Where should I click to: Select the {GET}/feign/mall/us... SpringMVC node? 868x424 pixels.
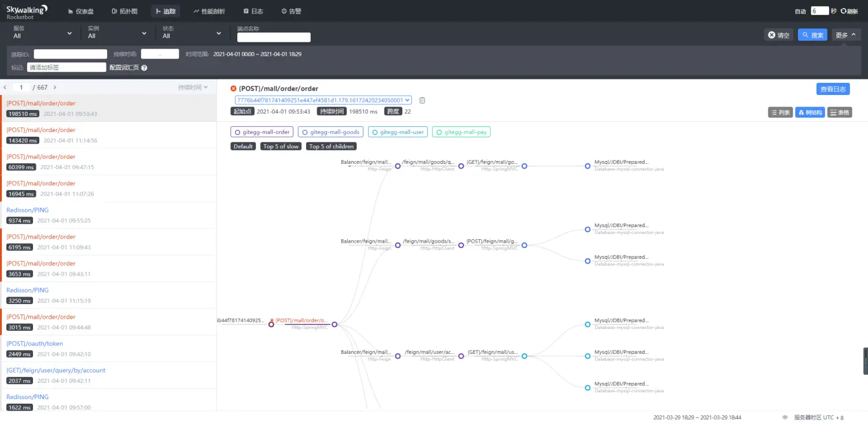point(524,356)
